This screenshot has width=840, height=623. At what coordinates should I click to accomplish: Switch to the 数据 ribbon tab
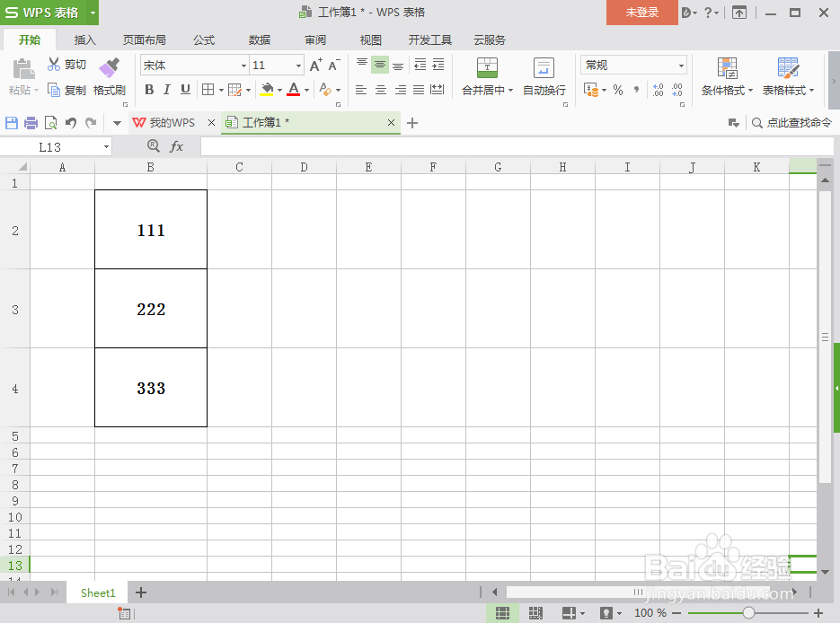coord(260,40)
